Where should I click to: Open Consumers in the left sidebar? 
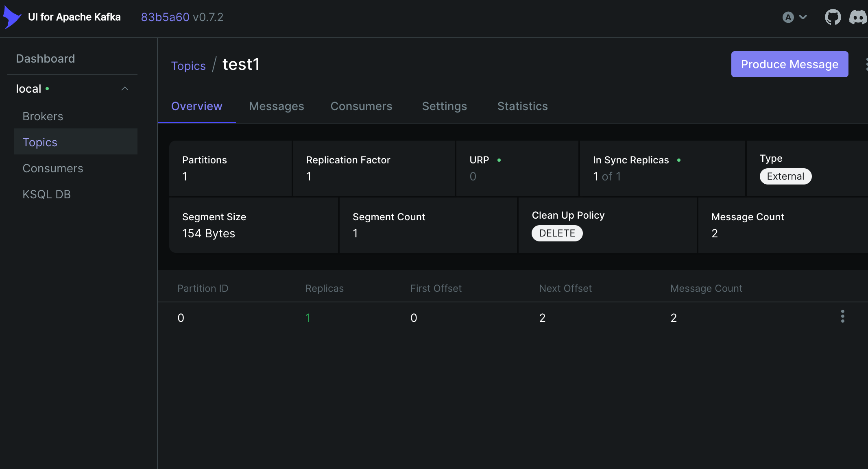(x=52, y=168)
